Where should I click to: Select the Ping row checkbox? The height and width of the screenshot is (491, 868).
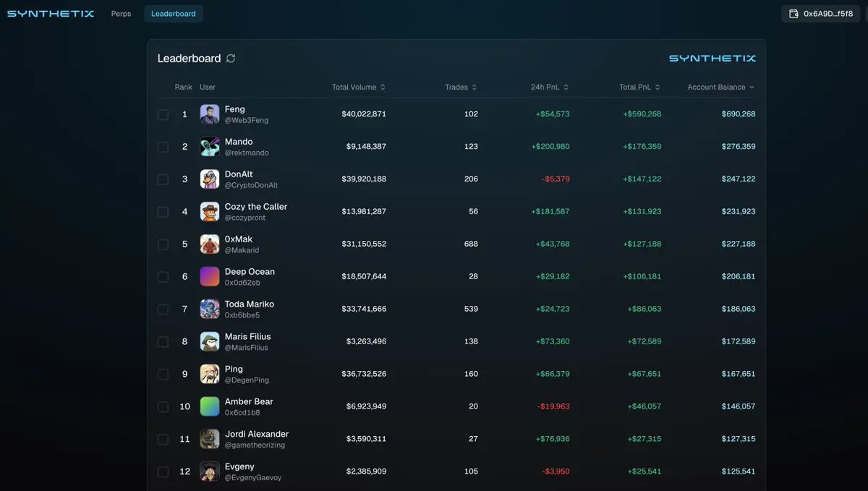tap(163, 375)
